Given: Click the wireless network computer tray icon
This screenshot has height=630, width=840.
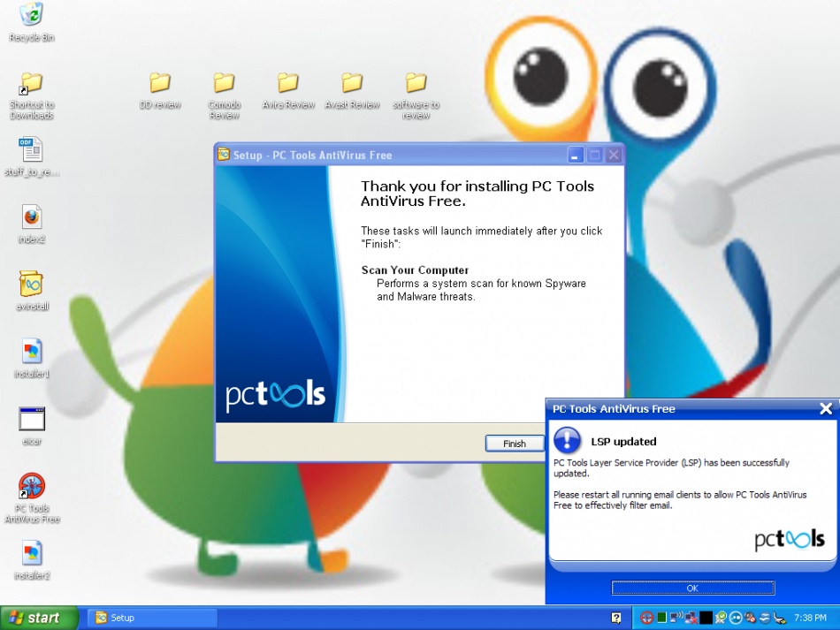Looking at the screenshot, I should pyautogui.click(x=676, y=617).
